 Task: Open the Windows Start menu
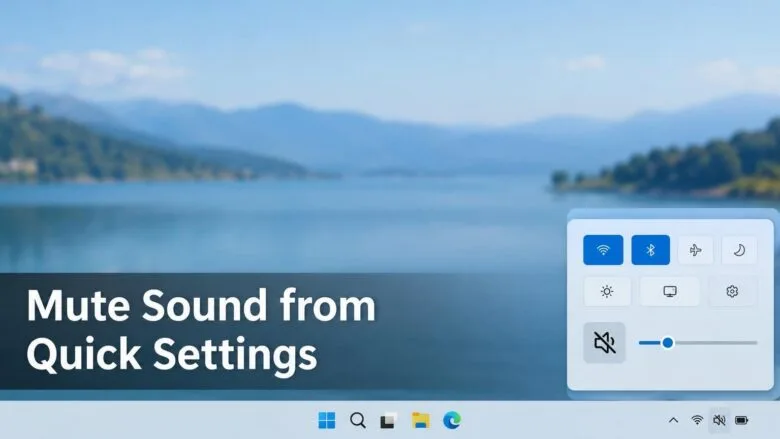click(x=327, y=421)
